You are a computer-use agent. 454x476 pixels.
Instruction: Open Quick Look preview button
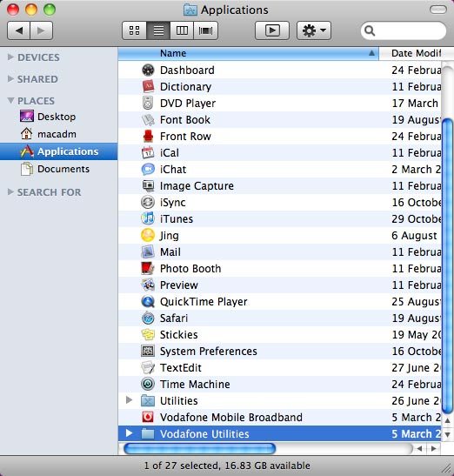click(272, 30)
